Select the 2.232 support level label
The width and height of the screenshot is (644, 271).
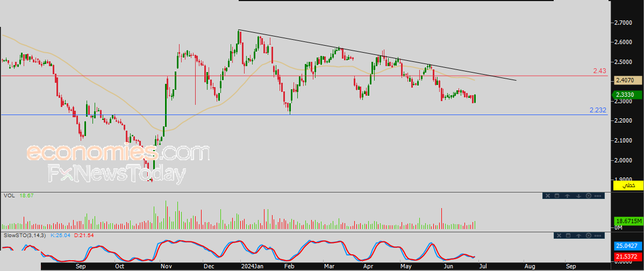click(598, 110)
